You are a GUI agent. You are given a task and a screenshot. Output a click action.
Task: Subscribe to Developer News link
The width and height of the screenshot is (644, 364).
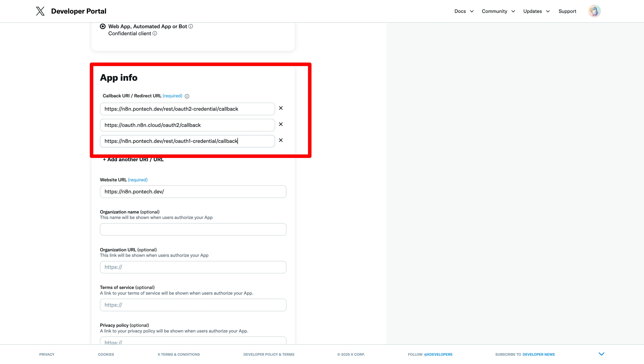click(x=539, y=355)
